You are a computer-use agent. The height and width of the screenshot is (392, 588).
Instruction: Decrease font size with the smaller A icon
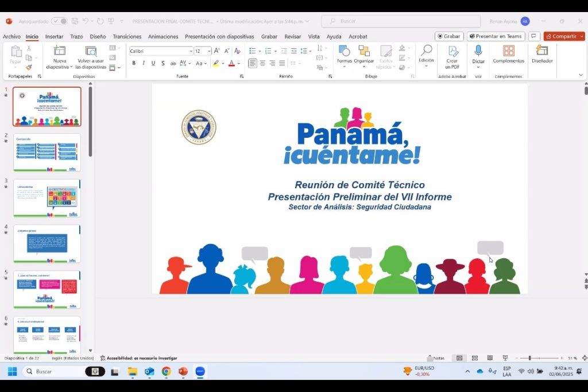coord(226,51)
